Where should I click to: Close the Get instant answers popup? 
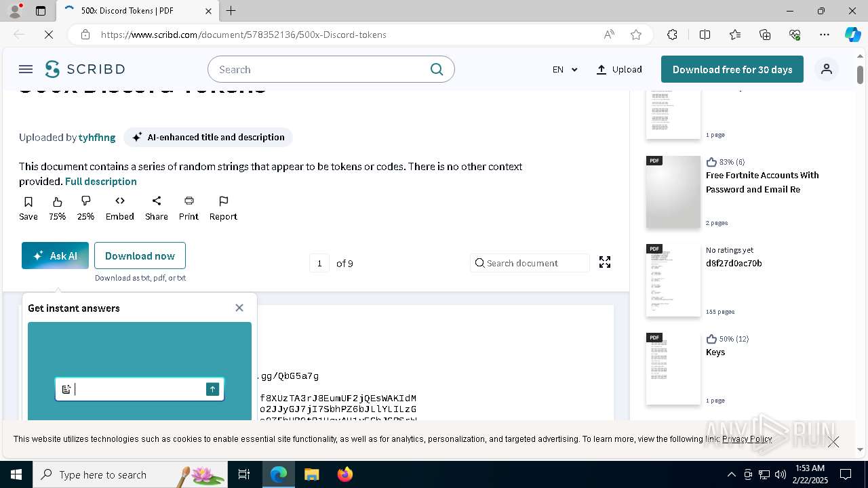click(239, 308)
